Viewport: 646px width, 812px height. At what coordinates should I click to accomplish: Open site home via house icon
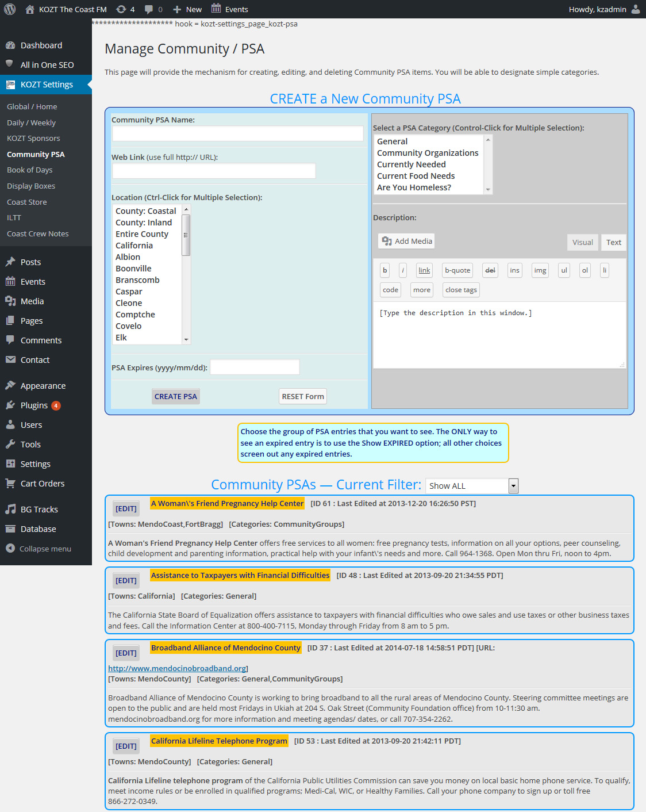point(30,9)
